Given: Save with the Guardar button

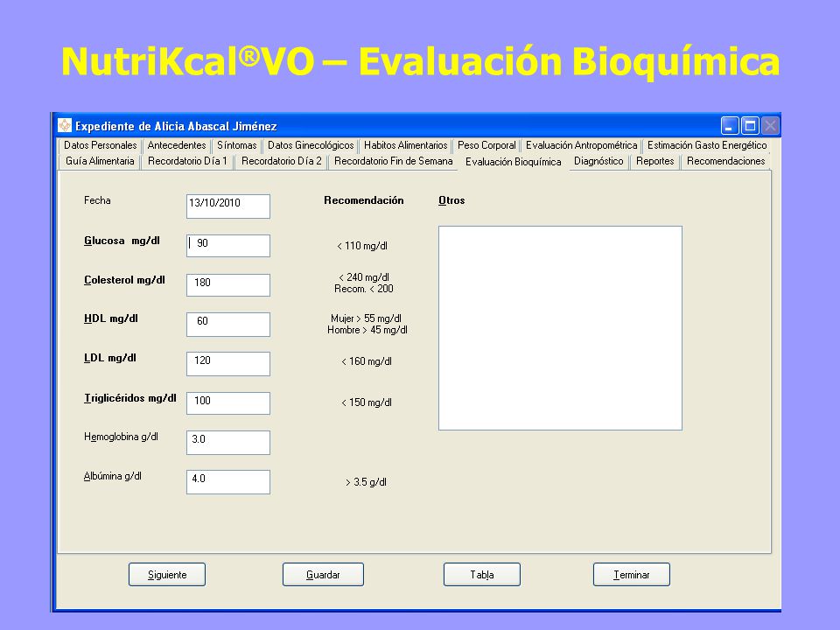Looking at the screenshot, I should tap(323, 574).
